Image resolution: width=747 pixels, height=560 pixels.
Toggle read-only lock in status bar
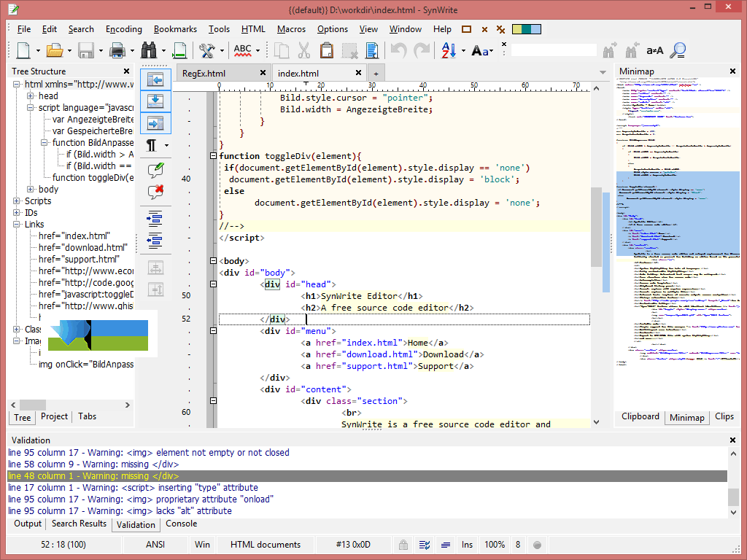point(403,544)
